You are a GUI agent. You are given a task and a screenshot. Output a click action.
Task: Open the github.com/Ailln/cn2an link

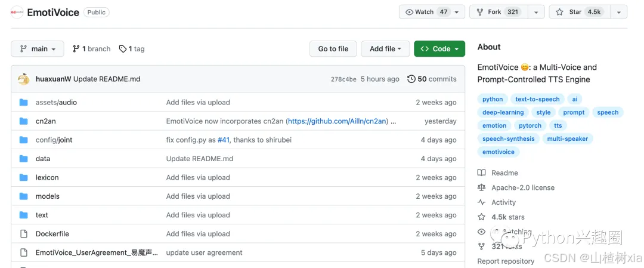(337, 121)
